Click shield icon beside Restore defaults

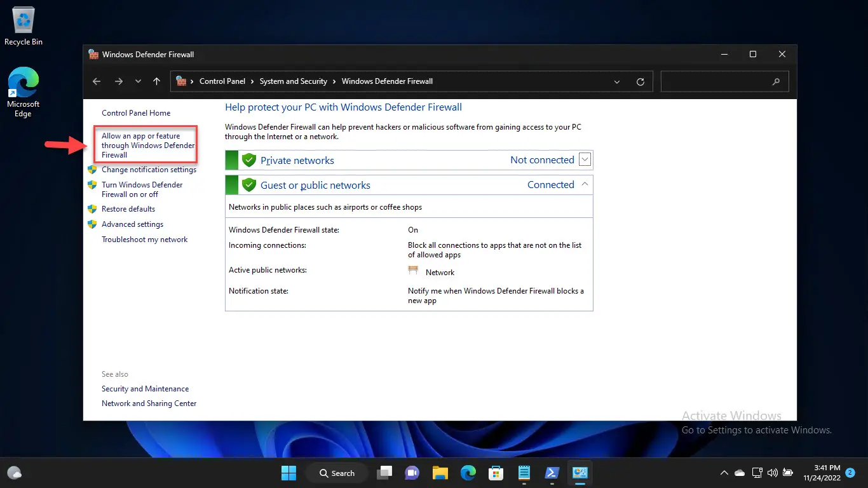[x=92, y=209]
